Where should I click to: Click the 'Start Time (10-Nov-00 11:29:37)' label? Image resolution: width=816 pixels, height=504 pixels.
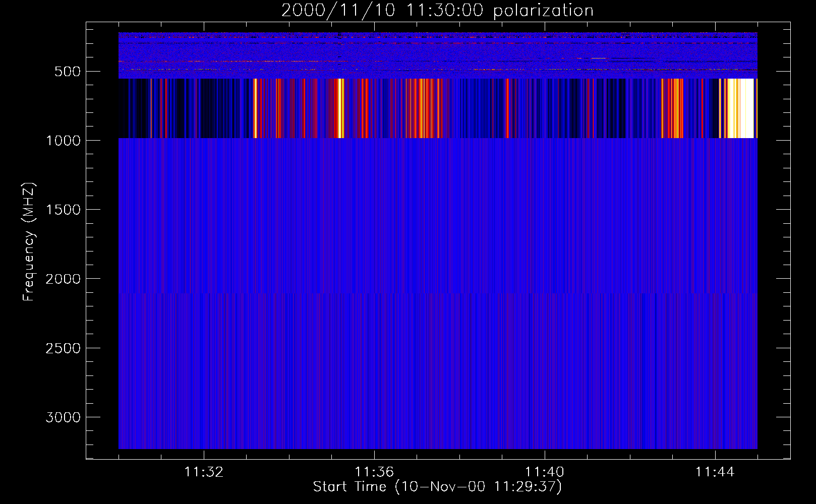pyautogui.click(x=437, y=487)
